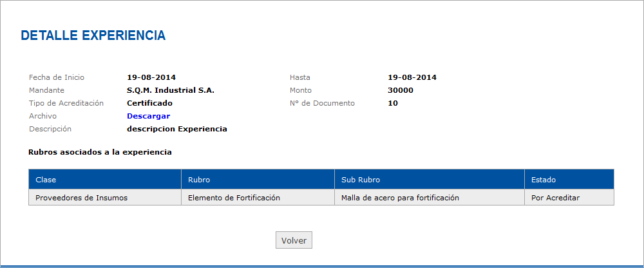644x268 pixels.
Task: Click the Rubro column header
Action: tap(258, 180)
